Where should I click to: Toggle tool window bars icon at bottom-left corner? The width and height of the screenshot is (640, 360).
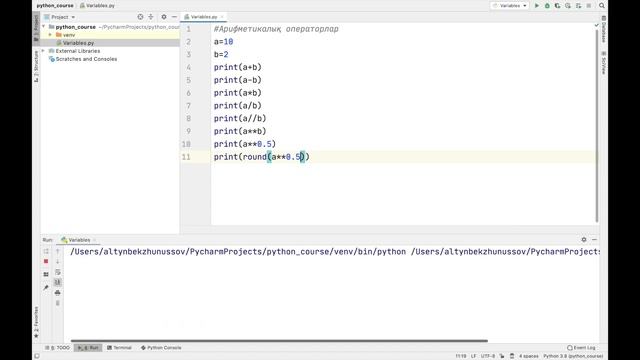tap(37, 356)
